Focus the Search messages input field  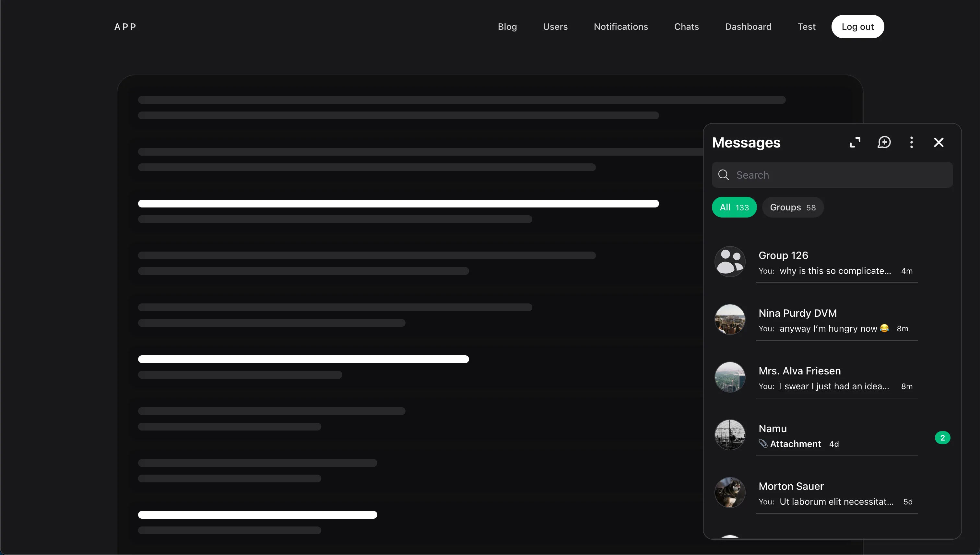(832, 175)
